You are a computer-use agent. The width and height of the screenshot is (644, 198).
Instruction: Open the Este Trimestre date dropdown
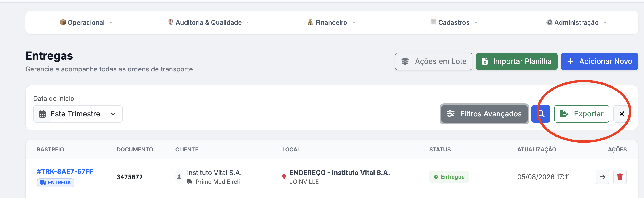point(78,114)
